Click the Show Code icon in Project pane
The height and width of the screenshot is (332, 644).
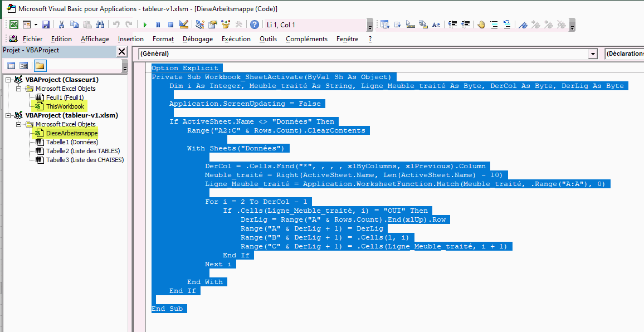click(x=11, y=66)
